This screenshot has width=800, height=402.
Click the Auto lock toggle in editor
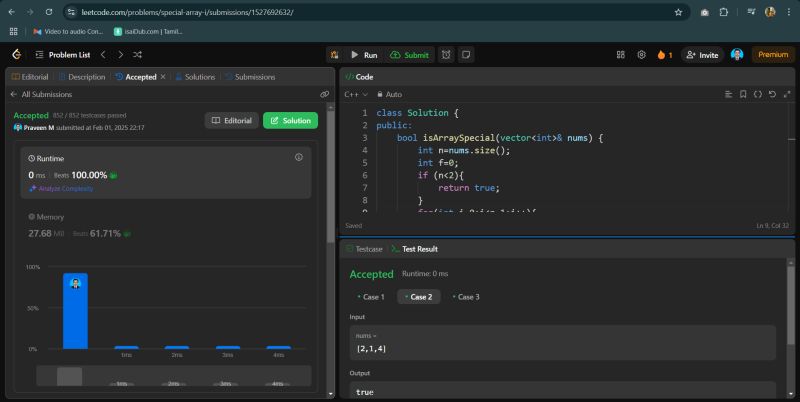[389, 94]
